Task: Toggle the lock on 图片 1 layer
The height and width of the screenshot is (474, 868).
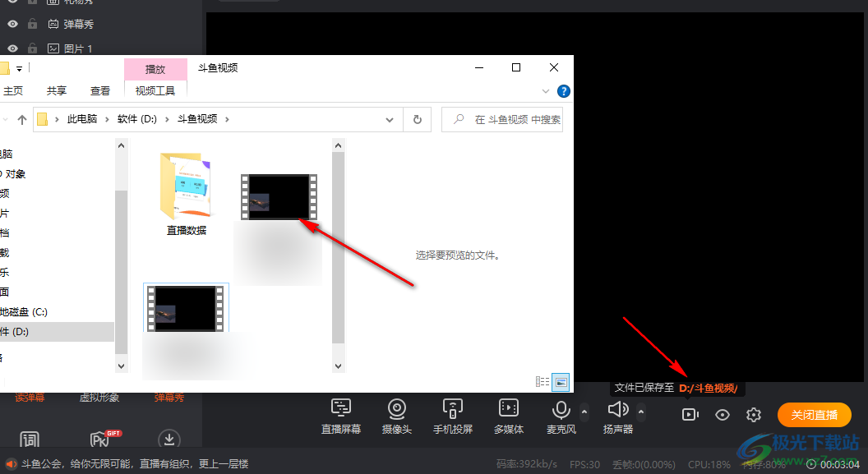Action: [x=33, y=48]
